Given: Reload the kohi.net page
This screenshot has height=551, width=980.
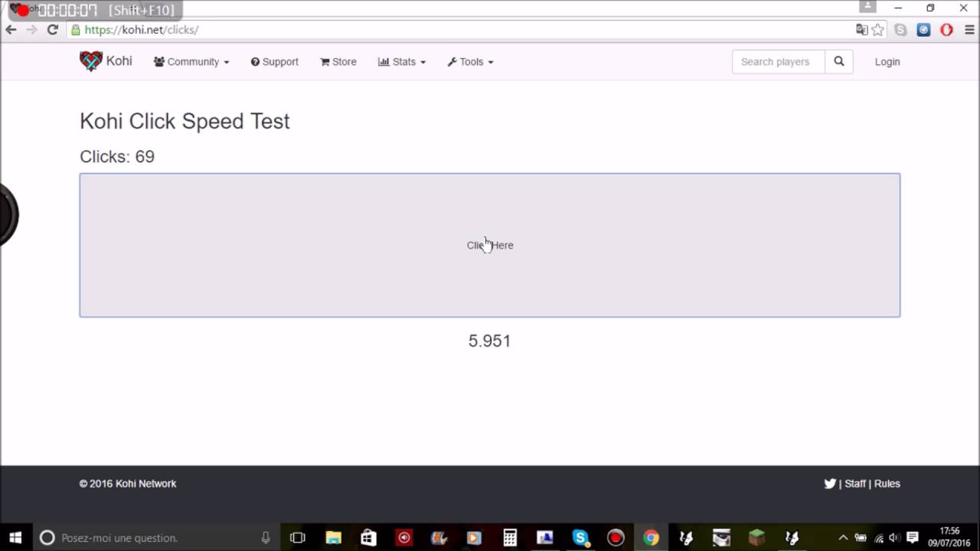Looking at the screenshot, I should point(52,30).
